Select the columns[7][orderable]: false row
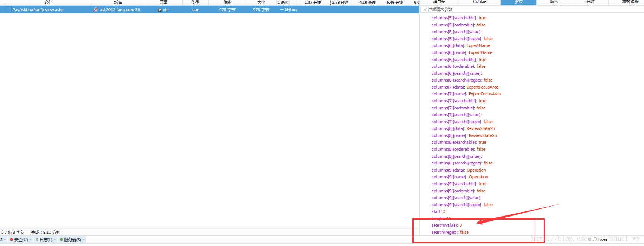 [458, 108]
